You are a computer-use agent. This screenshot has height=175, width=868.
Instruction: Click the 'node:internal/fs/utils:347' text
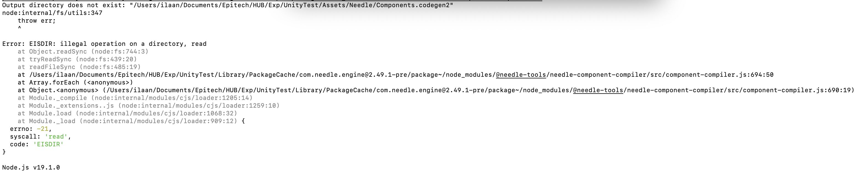click(52, 13)
